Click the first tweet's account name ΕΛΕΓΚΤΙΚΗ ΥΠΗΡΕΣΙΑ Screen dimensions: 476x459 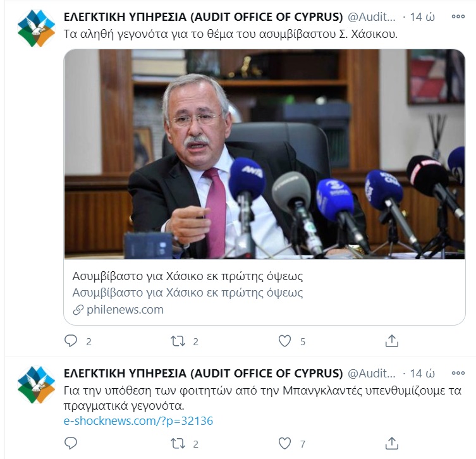point(203,16)
